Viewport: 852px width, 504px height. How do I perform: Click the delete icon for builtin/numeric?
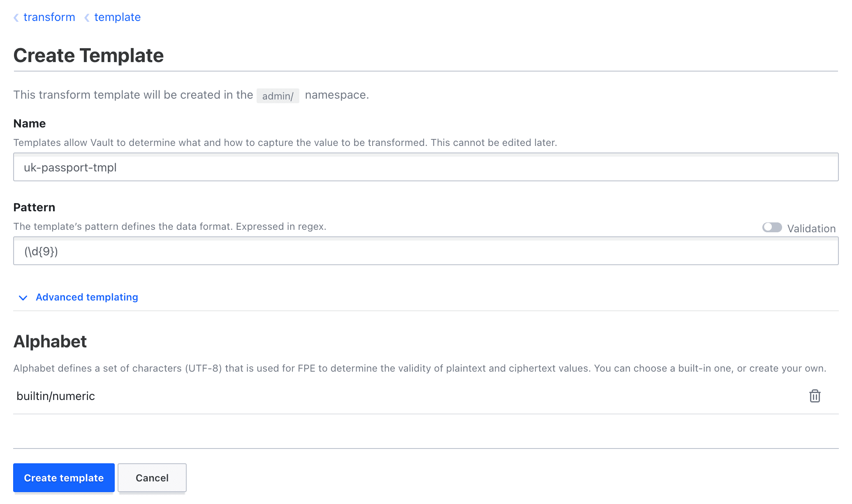[815, 396]
